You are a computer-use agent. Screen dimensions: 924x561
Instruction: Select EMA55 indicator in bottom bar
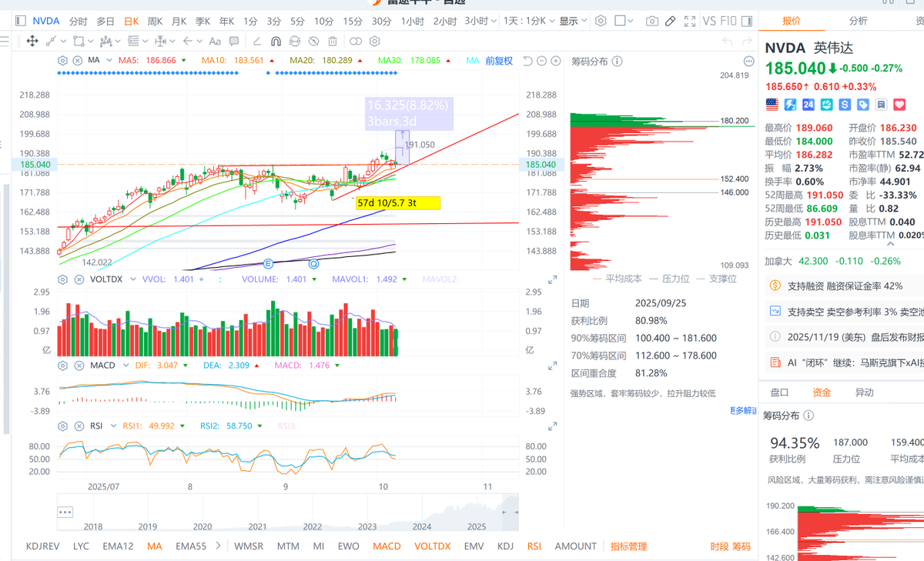[190, 546]
